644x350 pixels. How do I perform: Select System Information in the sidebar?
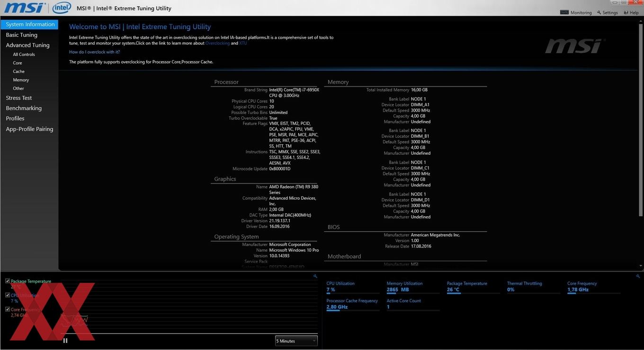29,25
